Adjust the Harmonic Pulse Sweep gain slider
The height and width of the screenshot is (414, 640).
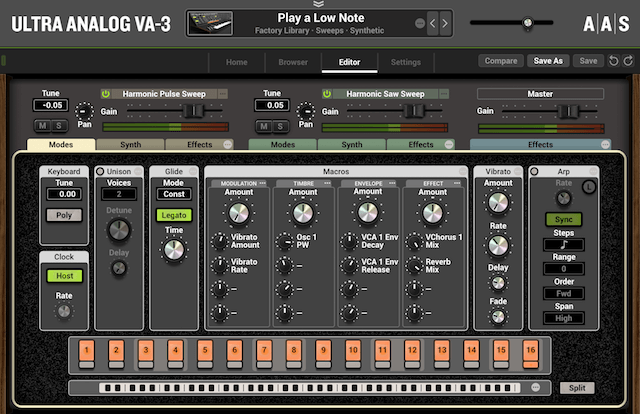click(193, 111)
